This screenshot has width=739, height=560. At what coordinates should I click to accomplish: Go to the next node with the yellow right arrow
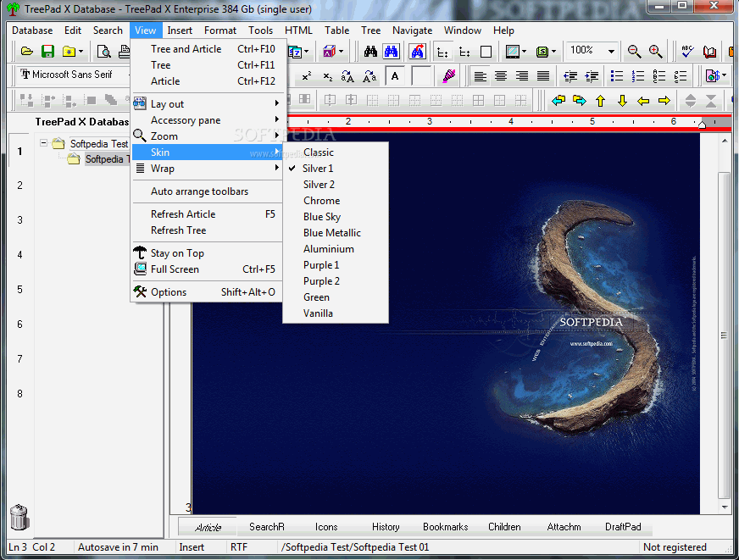664,100
